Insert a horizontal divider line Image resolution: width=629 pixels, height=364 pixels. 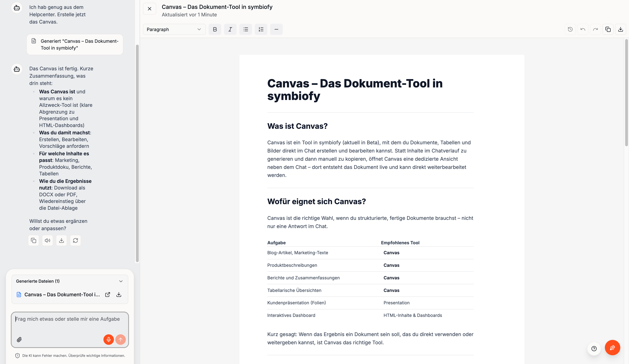(276, 29)
